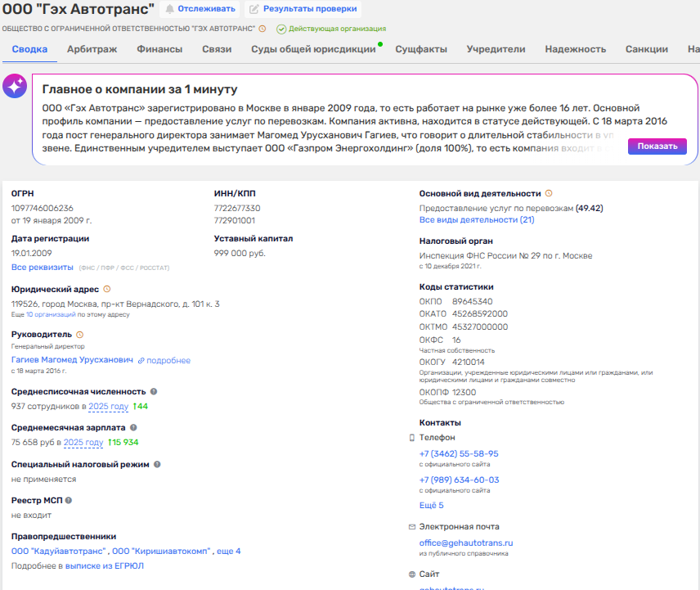Click the help icon beside Среднесписочная численность
The image size is (700, 590).
[x=154, y=392]
